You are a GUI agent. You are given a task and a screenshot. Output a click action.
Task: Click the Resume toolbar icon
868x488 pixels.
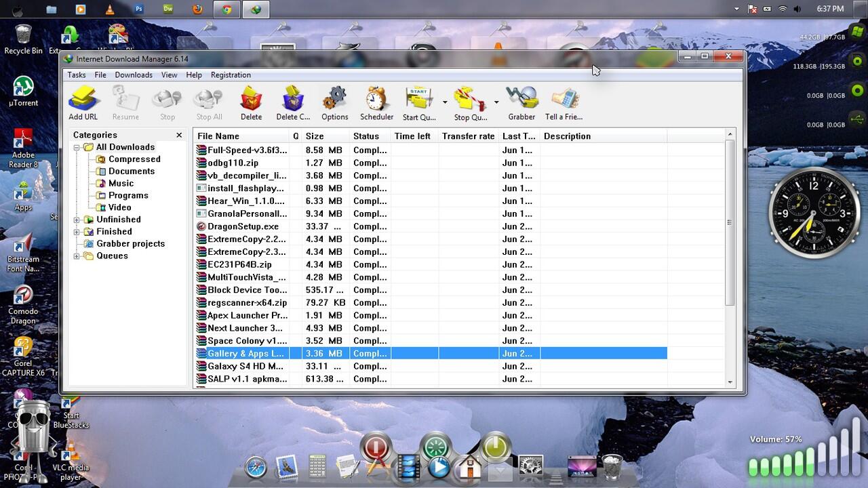(125, 103)
